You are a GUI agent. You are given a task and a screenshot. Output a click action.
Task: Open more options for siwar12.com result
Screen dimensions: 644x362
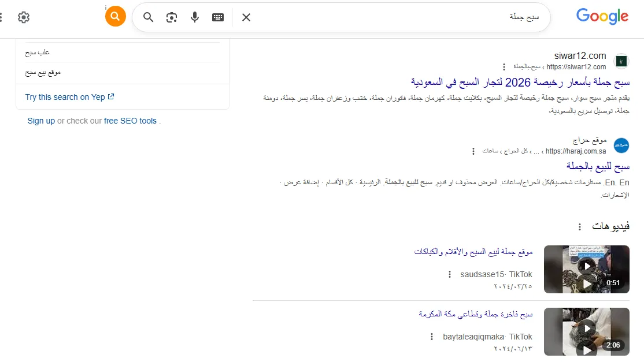(504, 67)
